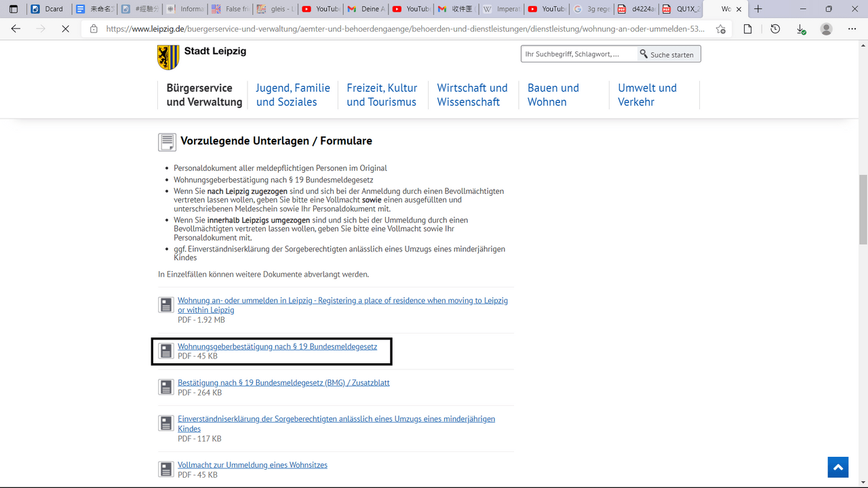The height and width of the screenshot is (488, 868).
Task: Select the Wirtschaft und Wissenschaft menu
Action: click(x=472, y=95)
